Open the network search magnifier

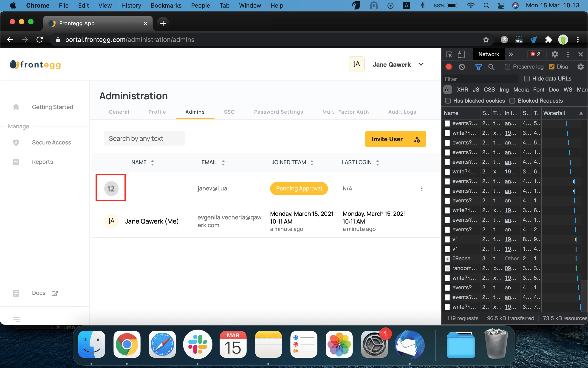[x=491, y=67]
